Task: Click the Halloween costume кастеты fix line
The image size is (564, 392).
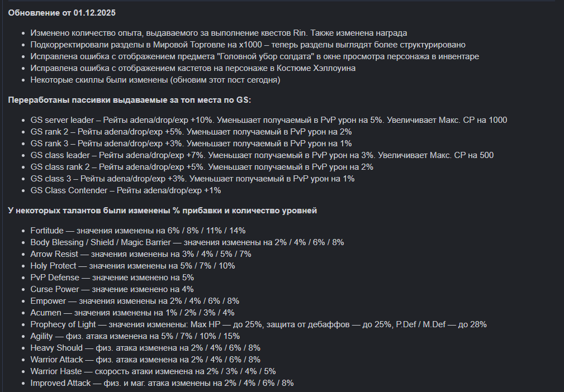Action: point(193,68)
